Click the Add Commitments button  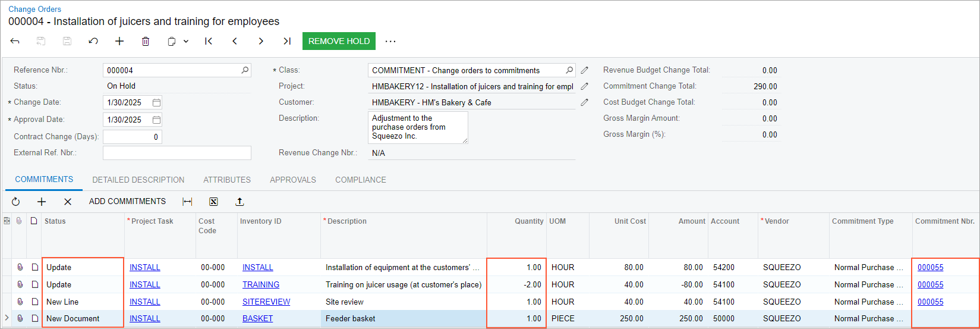click(127, 201)
